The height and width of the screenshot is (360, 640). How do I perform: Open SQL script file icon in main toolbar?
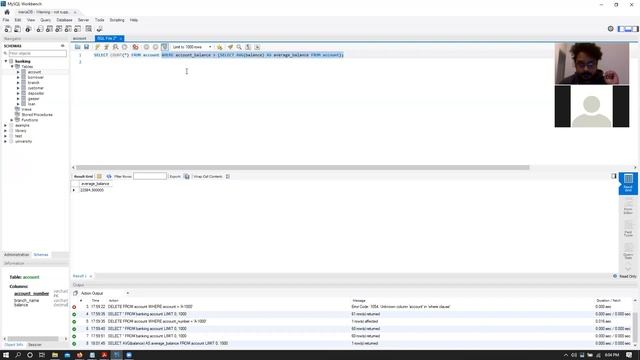pos(18,29)
